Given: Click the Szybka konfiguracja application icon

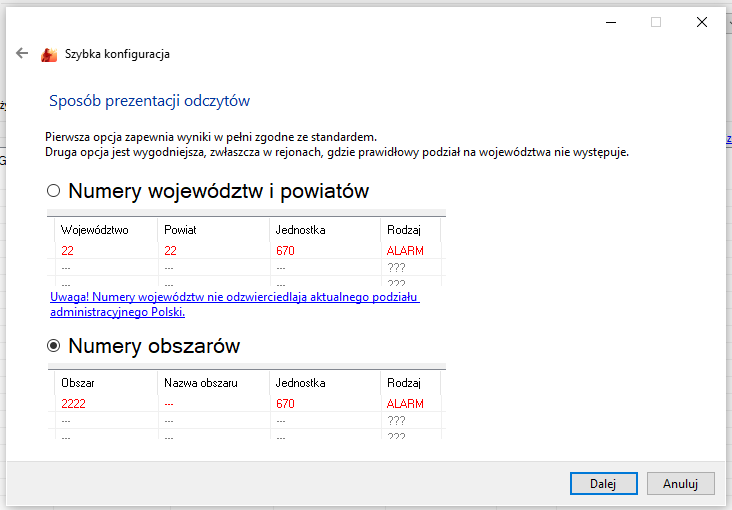Looking at the screenshot, I should point(49,55).
